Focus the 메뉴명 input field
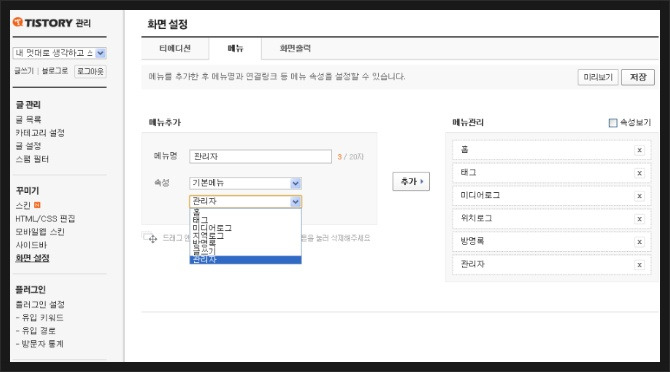The width and height of the screenshot is (670, 372). pos(260,156)
